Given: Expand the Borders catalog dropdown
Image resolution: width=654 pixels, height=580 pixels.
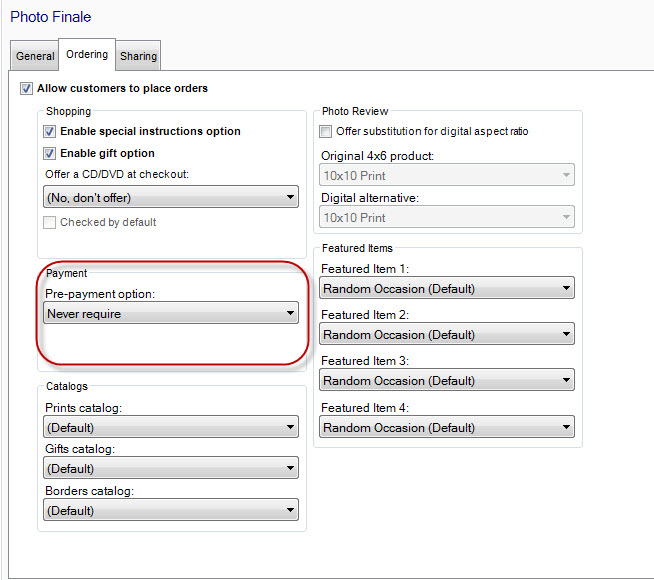Looking at the screenshot, I should tap(171, 510).
